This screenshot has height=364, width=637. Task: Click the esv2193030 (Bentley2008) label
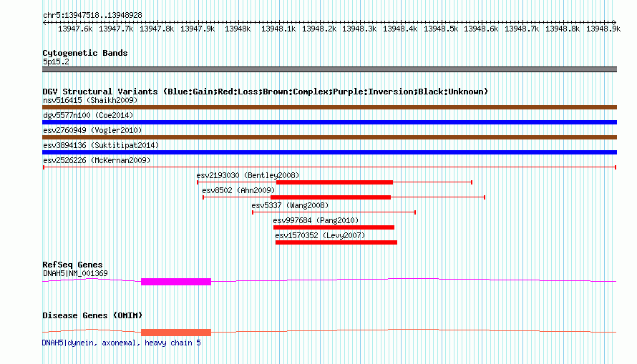[248, 175]
